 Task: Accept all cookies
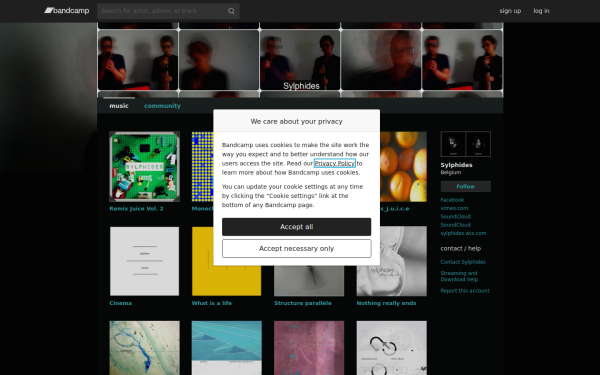[297, 227]
